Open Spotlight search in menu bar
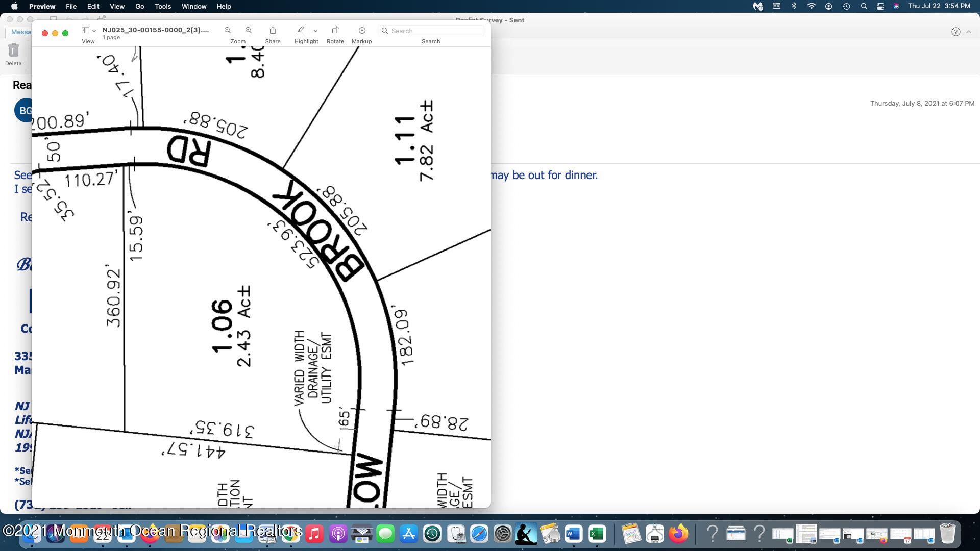This screenshot has height=551, width=980. click(864, 6)
